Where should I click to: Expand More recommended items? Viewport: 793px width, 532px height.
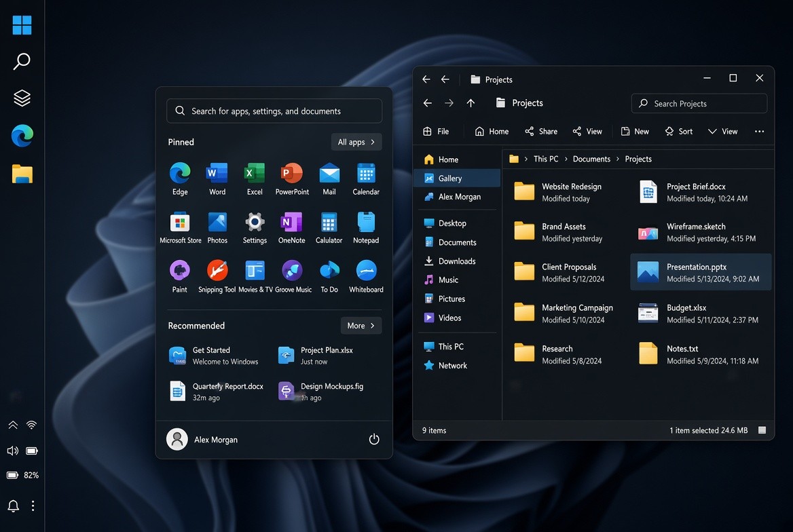point(361,326)
